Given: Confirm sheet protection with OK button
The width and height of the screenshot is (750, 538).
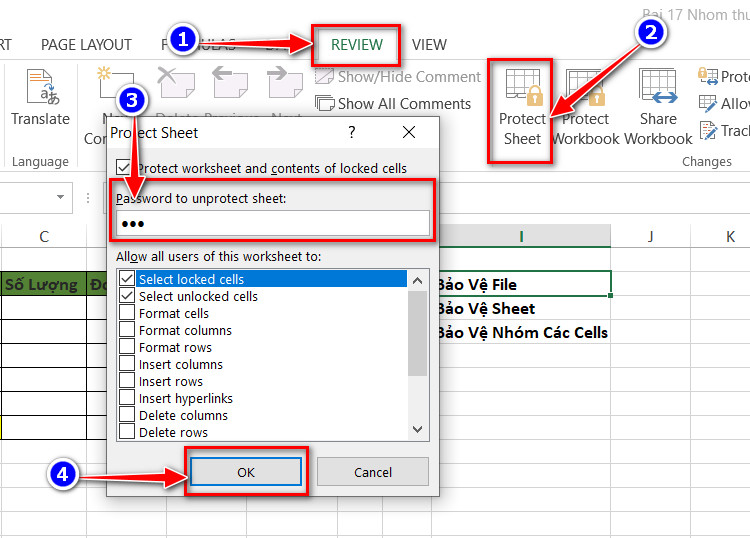Looking at the screenshot, I should point(246,472).
